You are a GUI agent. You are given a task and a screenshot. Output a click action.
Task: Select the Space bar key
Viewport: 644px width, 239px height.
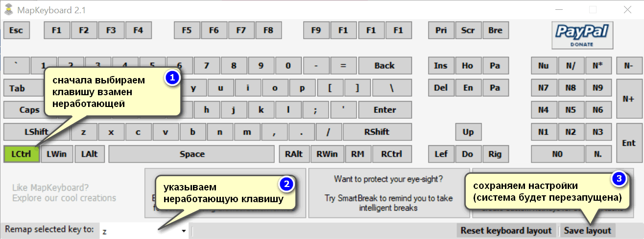click(191, 154)
